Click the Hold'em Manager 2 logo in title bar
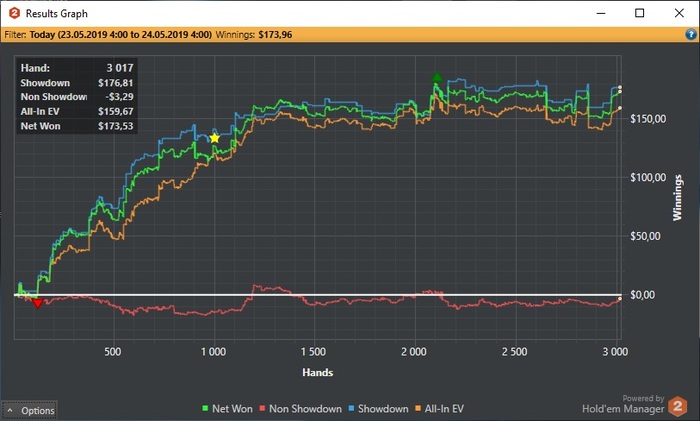Screen dimensions: 700x421 click(x=14, y=13)
